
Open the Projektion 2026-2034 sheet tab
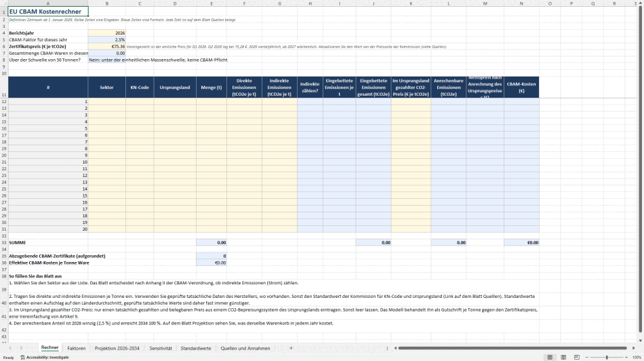(117, 348)
